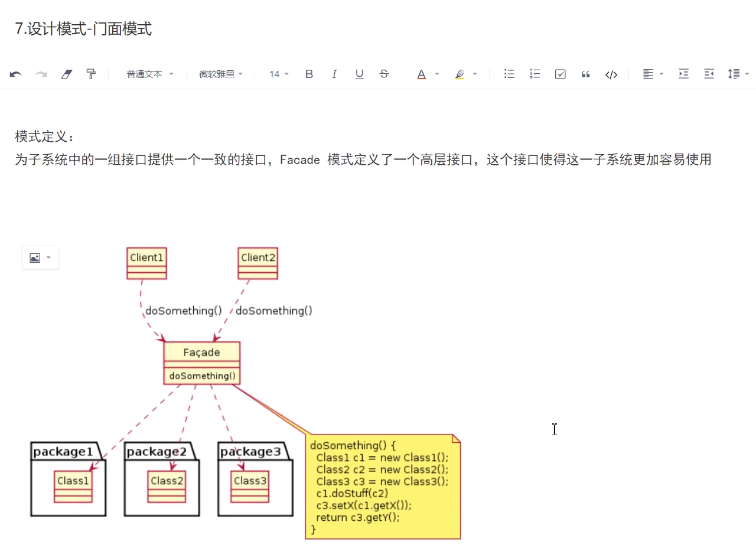Open the line spacing menu
The height and width of the screenshot is (558, 756).
(738, 74)
